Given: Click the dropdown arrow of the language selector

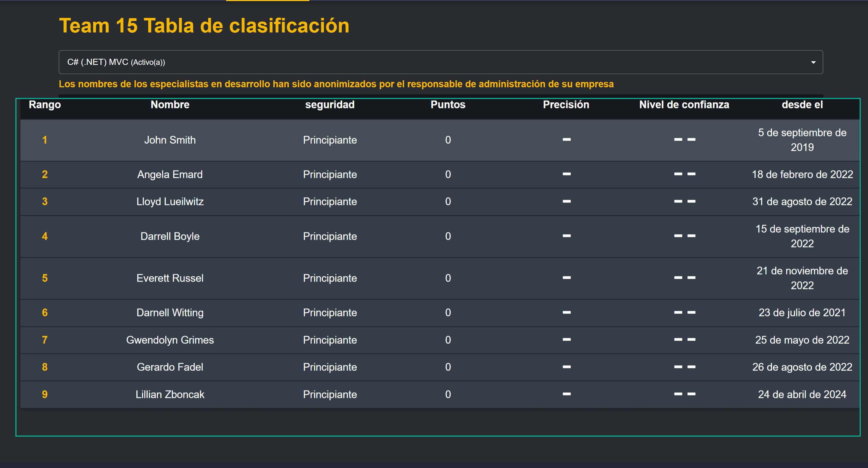Looking at the screenshot, I should tap(813, 62).
